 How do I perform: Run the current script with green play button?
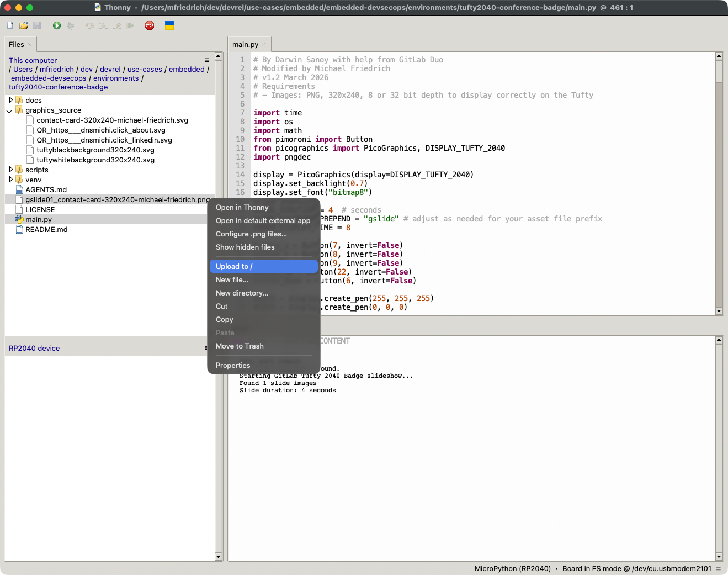(57, 25)
